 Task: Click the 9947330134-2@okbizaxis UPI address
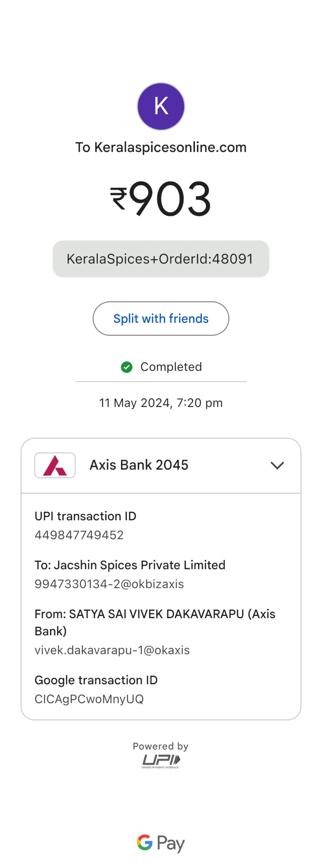point(109,584)
